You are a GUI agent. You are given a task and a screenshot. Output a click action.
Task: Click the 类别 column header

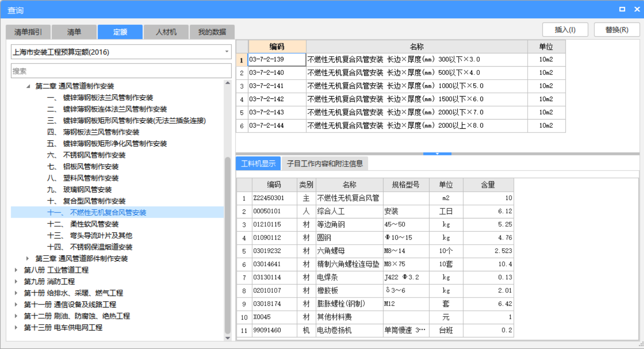[x=306, y=185]
